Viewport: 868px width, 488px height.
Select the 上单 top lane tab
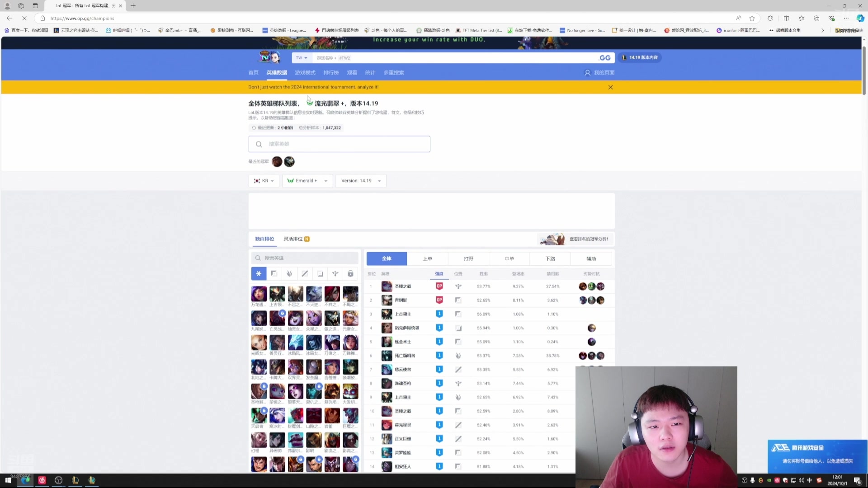tap(428, 258)
